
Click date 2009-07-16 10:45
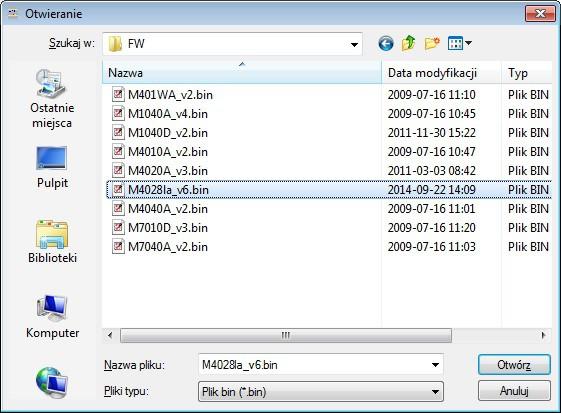(432, 114)
